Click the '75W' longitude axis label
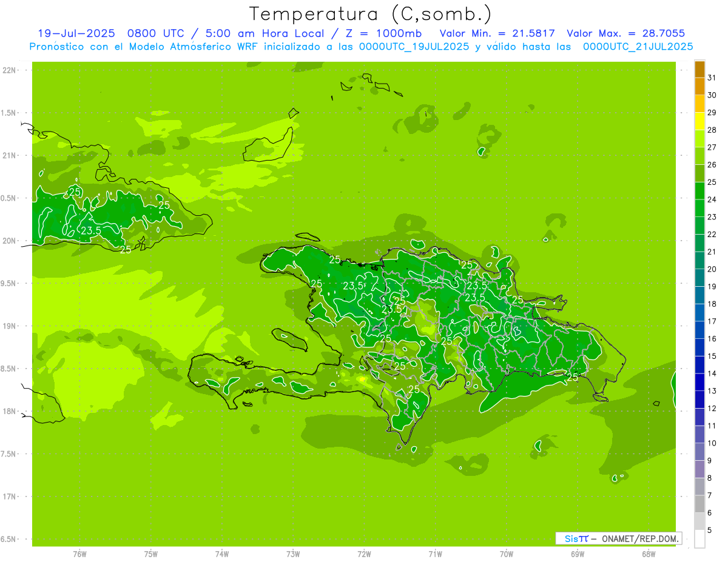Image resolution: width=728 pixels, height=562 pixels. point(150,554)
